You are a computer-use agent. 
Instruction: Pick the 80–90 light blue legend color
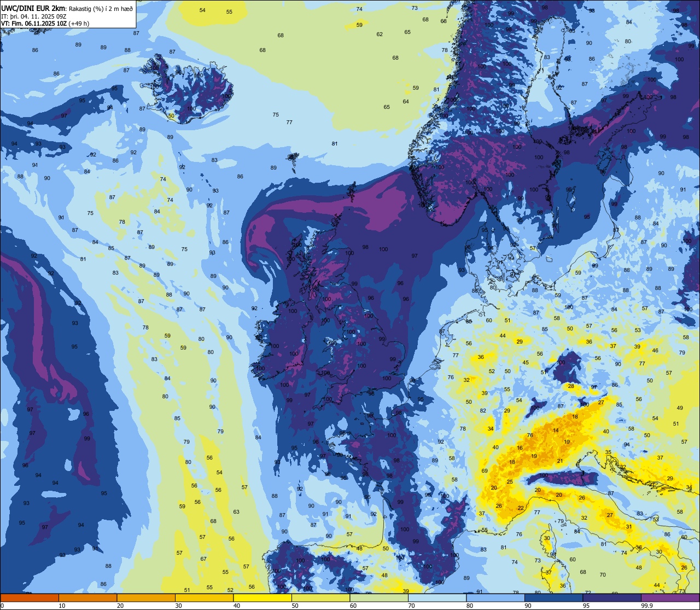tap(495, 597)
